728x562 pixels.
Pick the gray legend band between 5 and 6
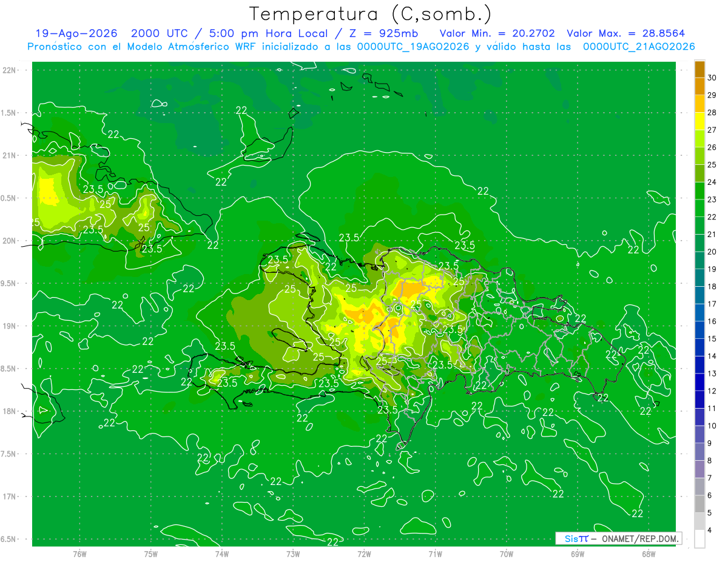tap(699, 504)
